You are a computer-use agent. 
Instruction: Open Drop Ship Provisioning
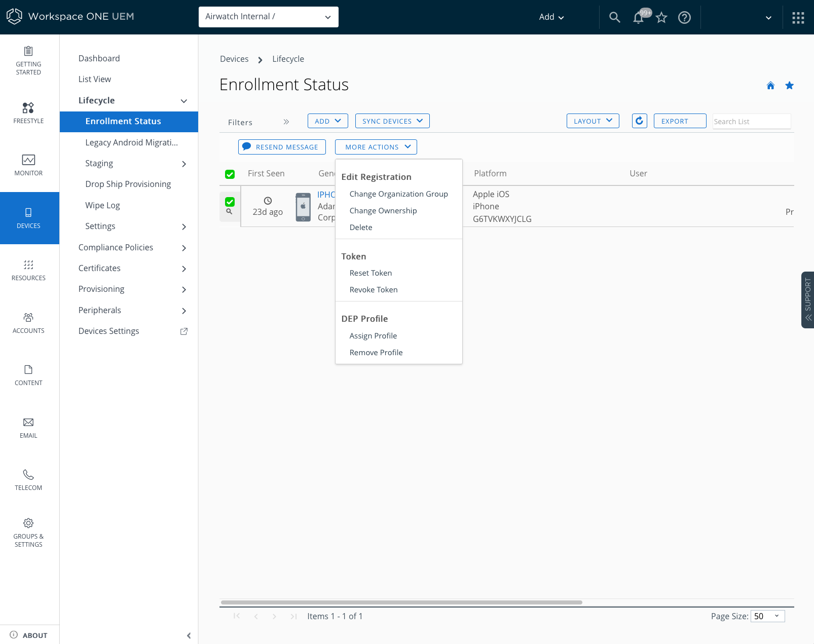(128, 184)
